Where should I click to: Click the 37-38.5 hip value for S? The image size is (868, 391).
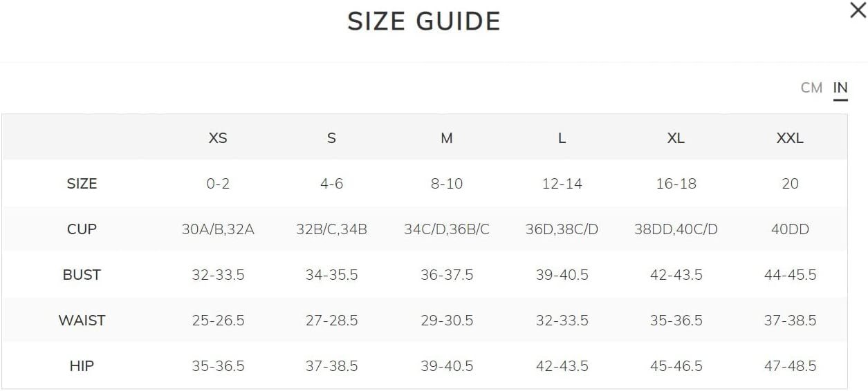pyautogui.click(x=332, y=366)
